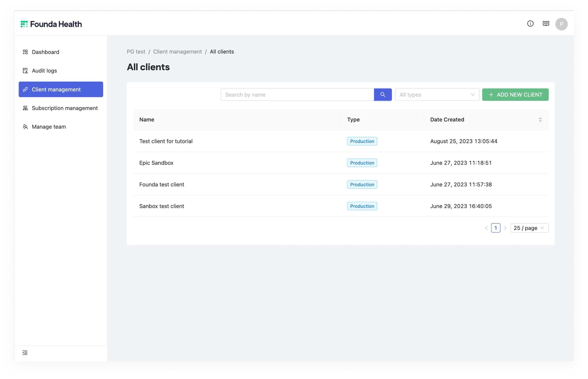Viewport: 588px width, 379px height.
Task: Click the Founda Health logo
Action: [51, 24]
